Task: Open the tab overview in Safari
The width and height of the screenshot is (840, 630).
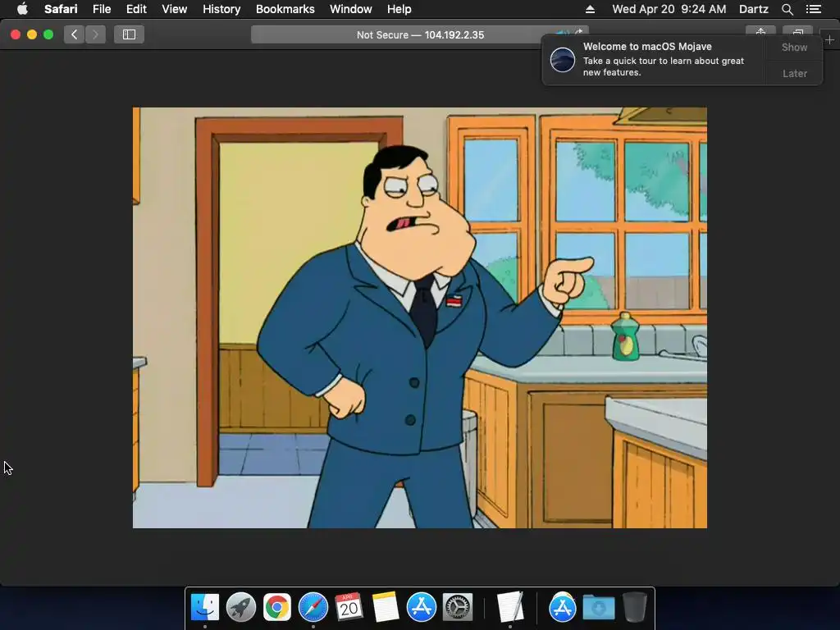Action: click(797, 32)
